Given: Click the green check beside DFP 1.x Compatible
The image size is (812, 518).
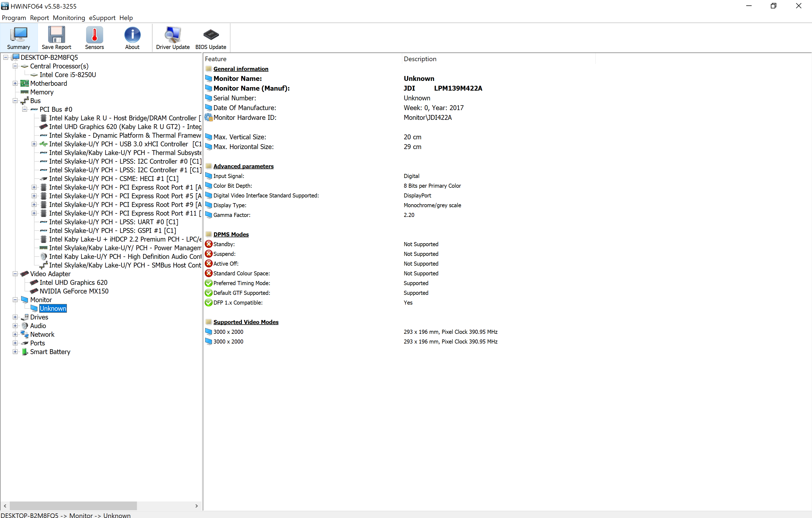Looking at the screenshot, I should pos(209,303).
